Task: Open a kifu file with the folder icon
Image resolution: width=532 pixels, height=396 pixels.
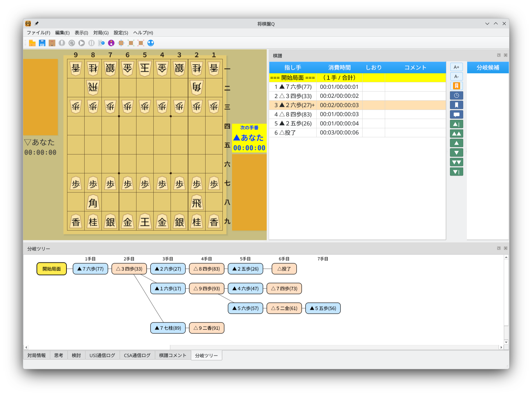Action: (x=32, y=43)
